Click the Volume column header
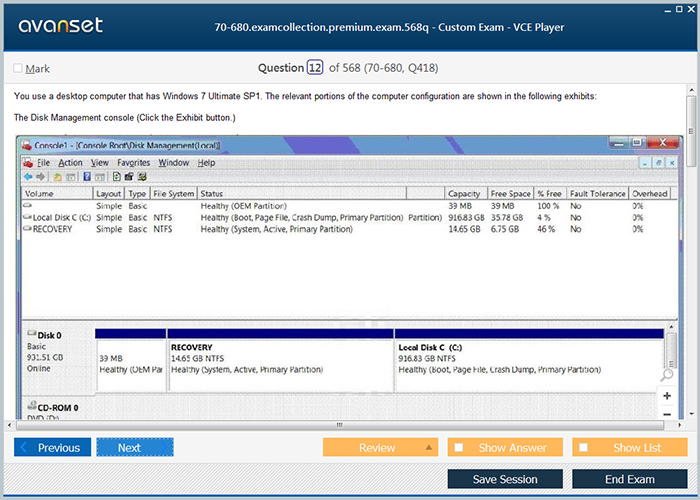The width and height of the screenshot is (700, 500). pos(57,194)
